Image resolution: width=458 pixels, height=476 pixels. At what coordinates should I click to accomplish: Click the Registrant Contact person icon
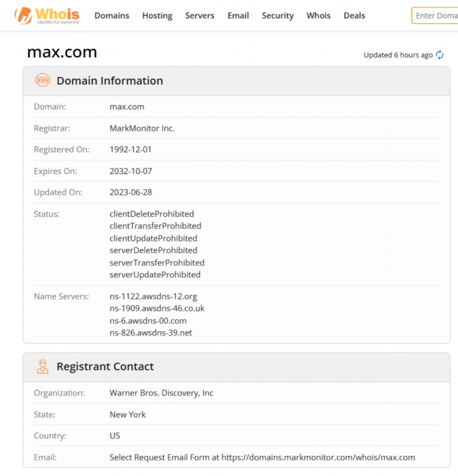coord(42,366)
